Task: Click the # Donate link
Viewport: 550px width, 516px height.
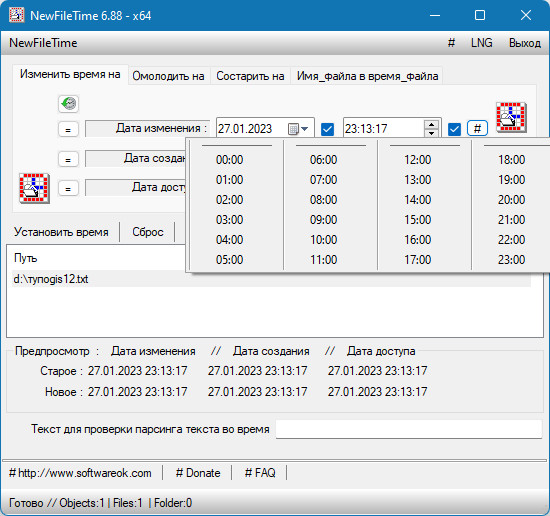Action: 198,473
